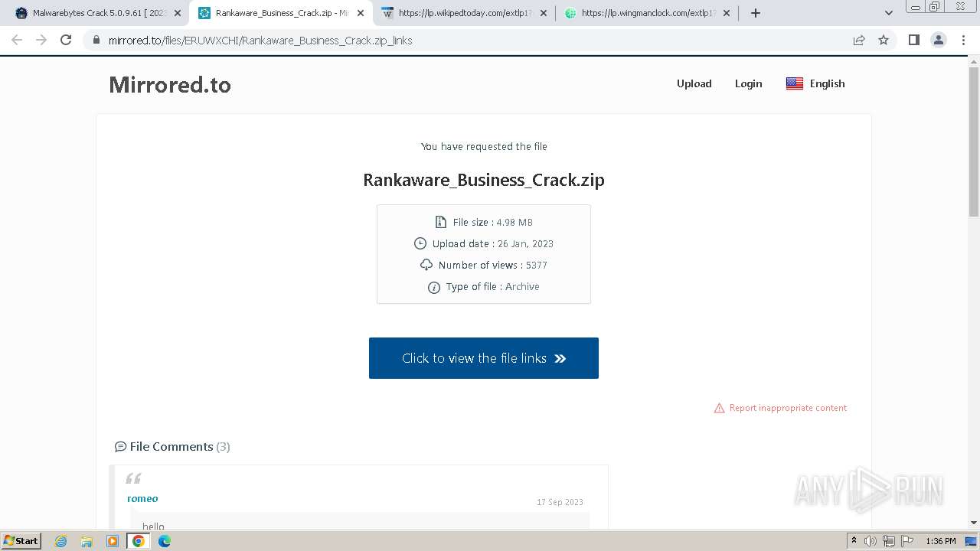Close the lp.wikipedtoday.com tab

[544, 13]
